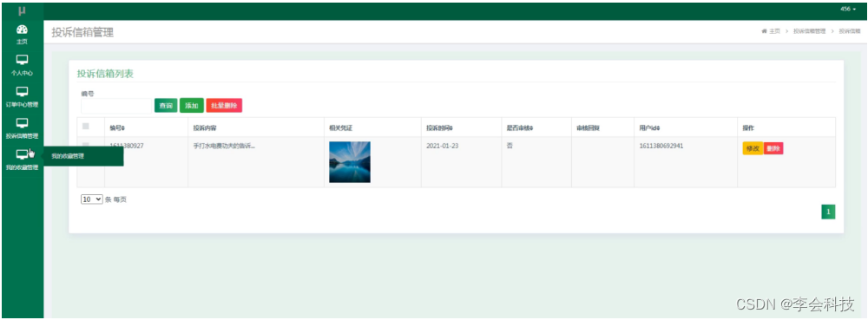
Task: Click the 审核回复 column header
Action: click(x=588, y=127)
